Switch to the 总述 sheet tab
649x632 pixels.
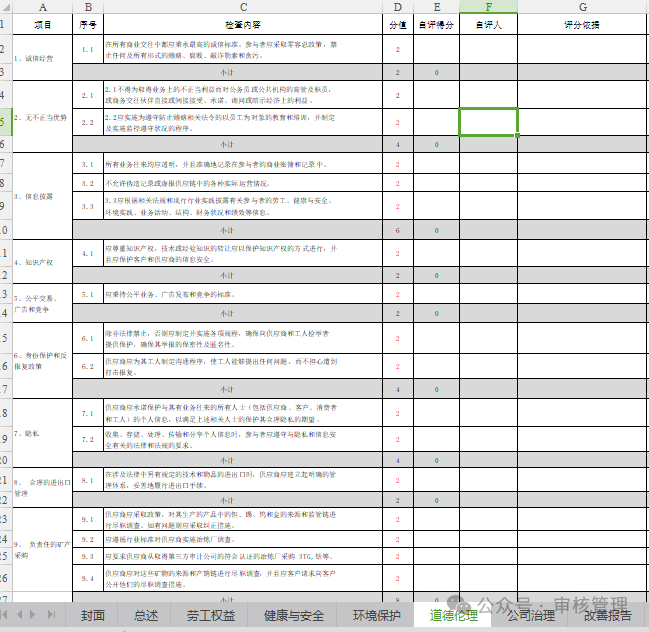pos(145,615)
